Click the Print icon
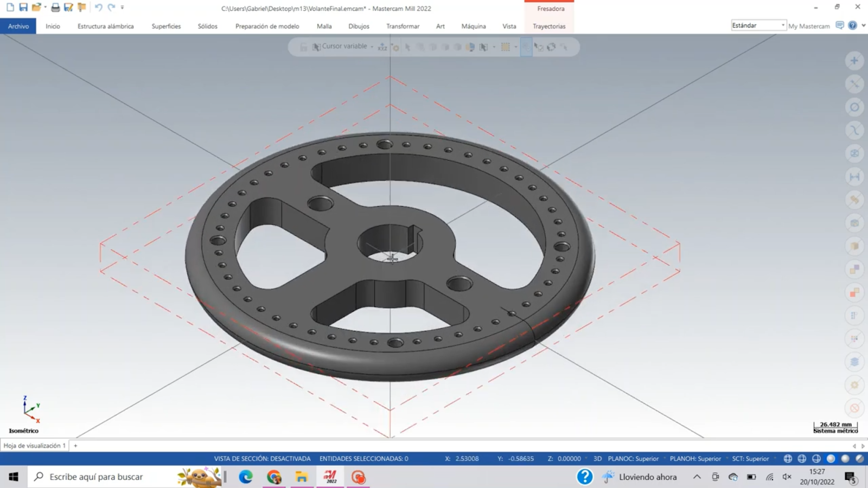This screenshot has width=868, height=488. point(55,8)
